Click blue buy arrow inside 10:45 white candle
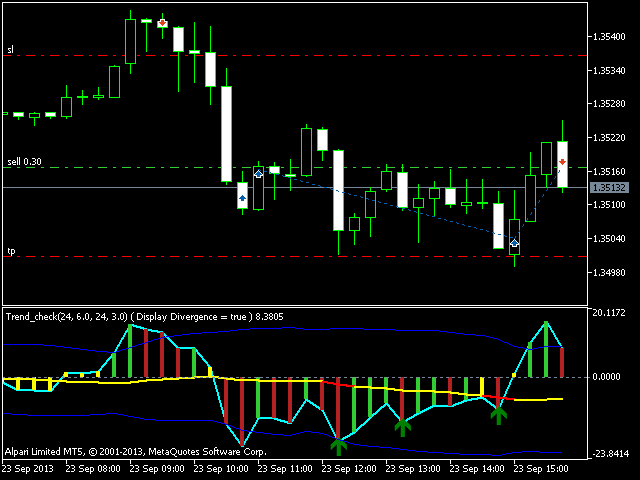The image size is (640, 480). tap(242, 198)
